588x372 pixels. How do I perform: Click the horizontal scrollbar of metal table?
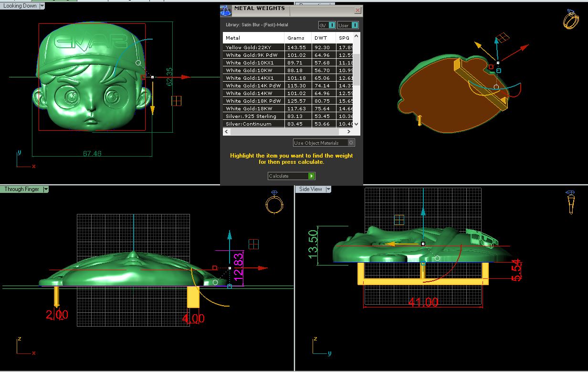(286, 132)
